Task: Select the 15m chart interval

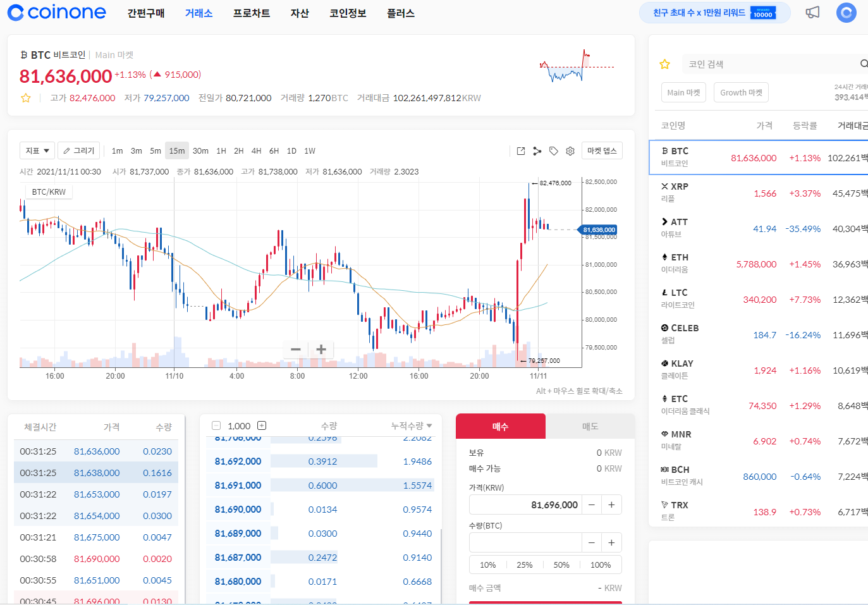Action: point(177,150)
